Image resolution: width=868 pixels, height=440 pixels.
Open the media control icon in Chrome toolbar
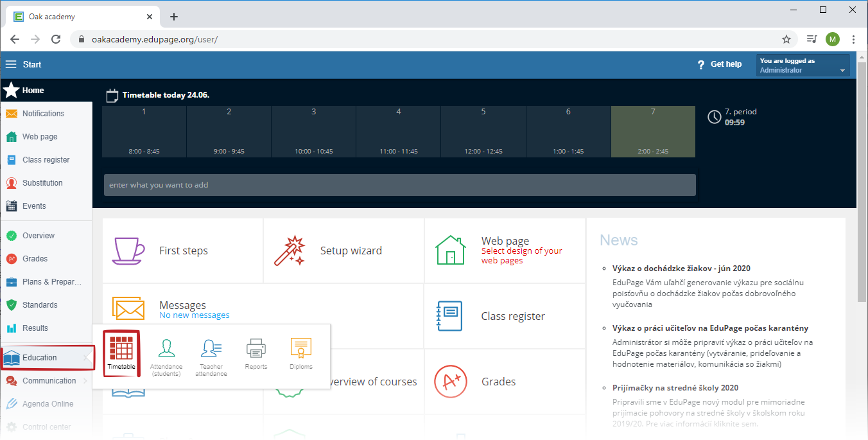812,39
